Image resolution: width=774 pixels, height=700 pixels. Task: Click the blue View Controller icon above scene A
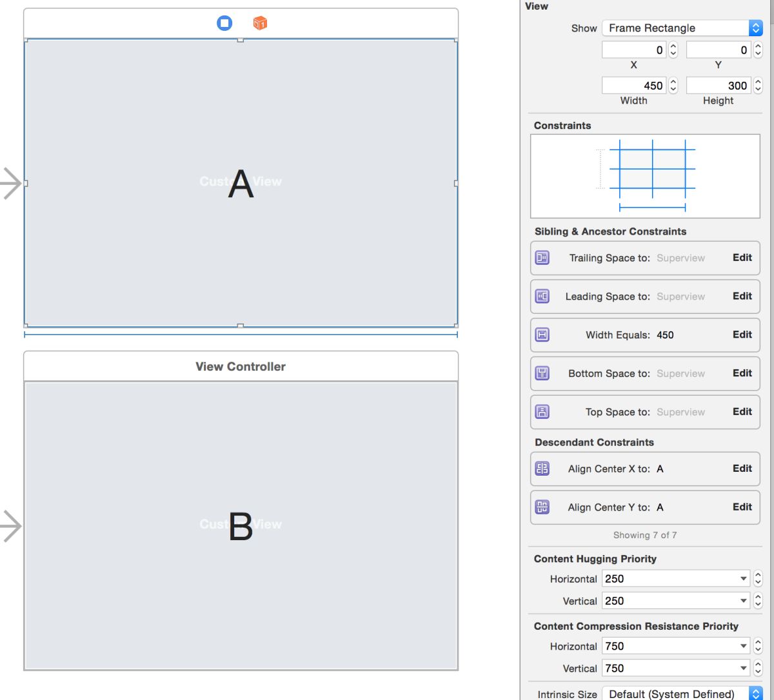224,23
